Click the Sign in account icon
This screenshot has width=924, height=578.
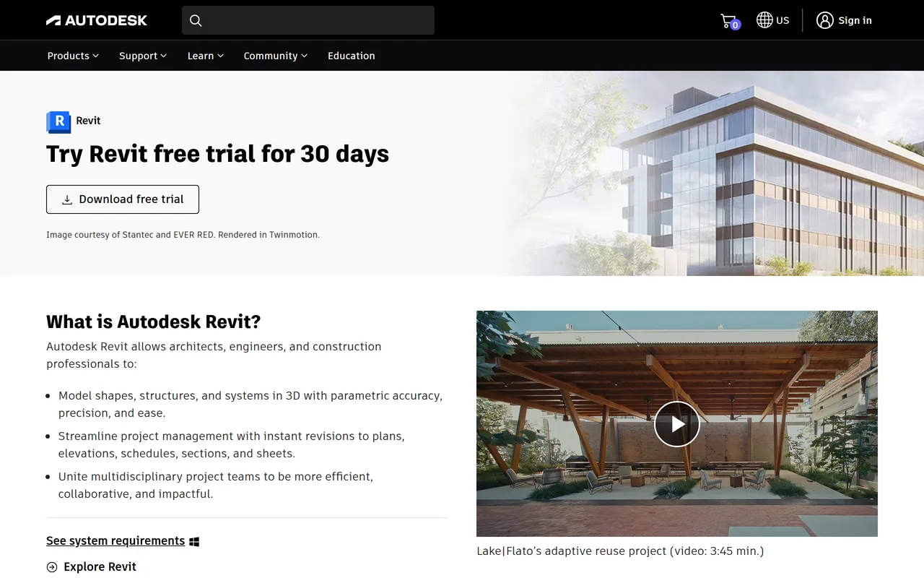825,20
